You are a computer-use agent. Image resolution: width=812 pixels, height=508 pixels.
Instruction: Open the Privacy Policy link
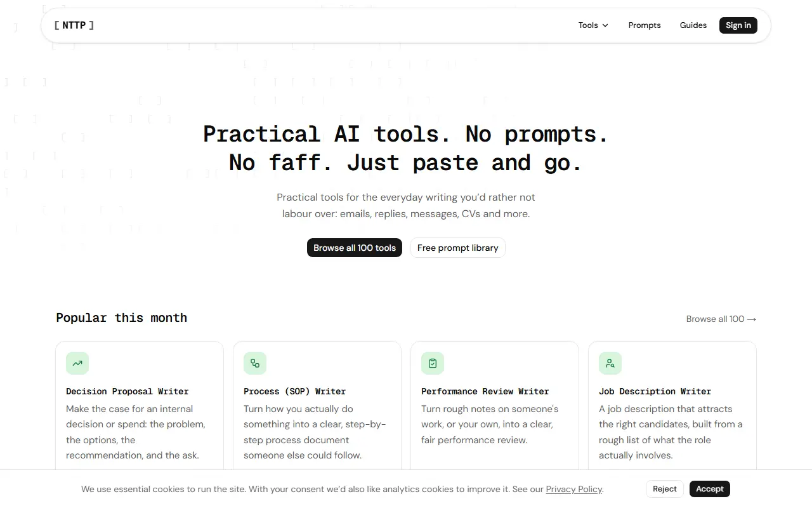tap(574, 489)
